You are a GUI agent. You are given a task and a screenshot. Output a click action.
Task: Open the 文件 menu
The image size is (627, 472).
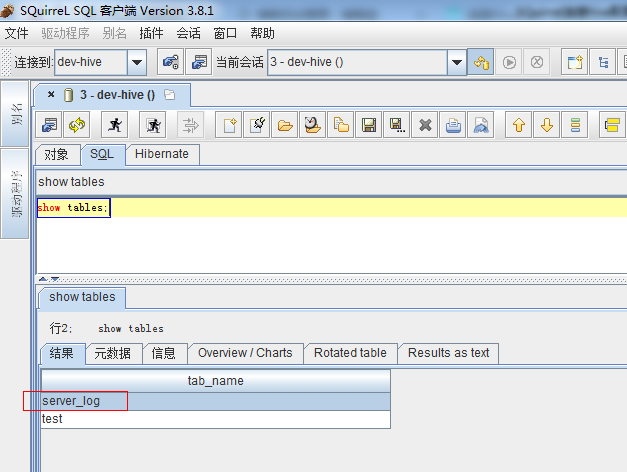16,33
